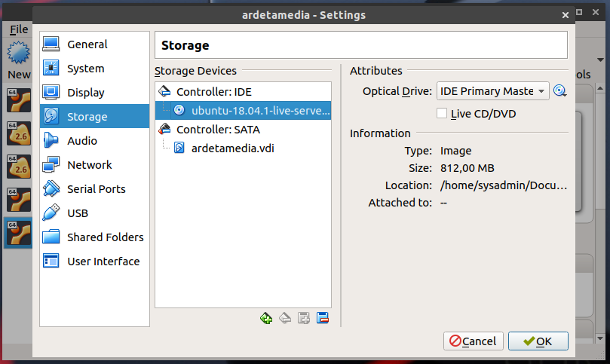The height and width of the screenshot is (364, 610).
Task: Switch to the Display settings category
Action: click(85, 93)
